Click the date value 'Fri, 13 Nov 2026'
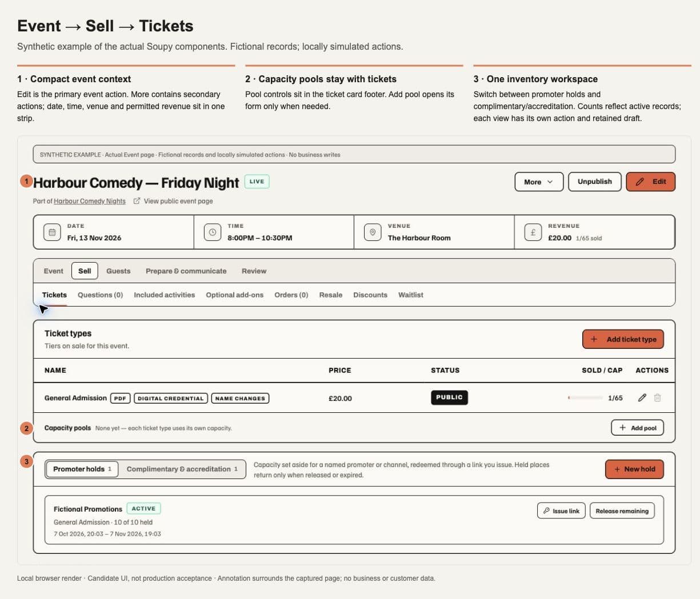The width and height of the screenshot is (700, 599). click(94, 238)
